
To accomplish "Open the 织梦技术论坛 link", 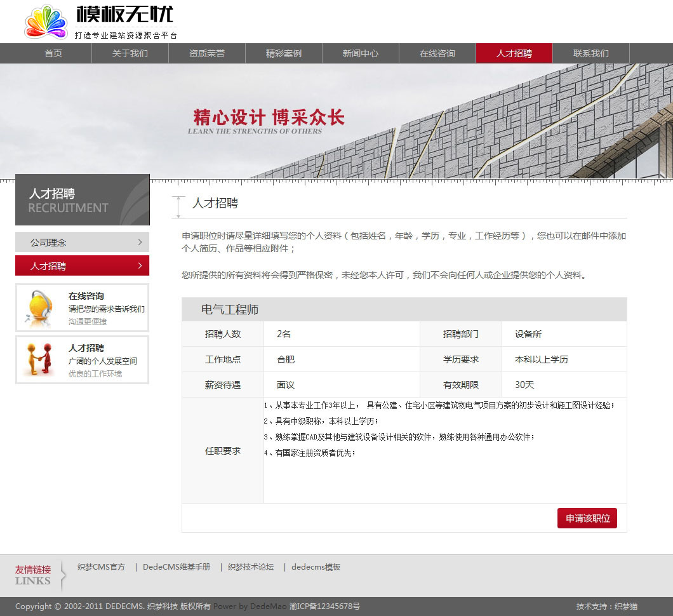I will (251, 567).
